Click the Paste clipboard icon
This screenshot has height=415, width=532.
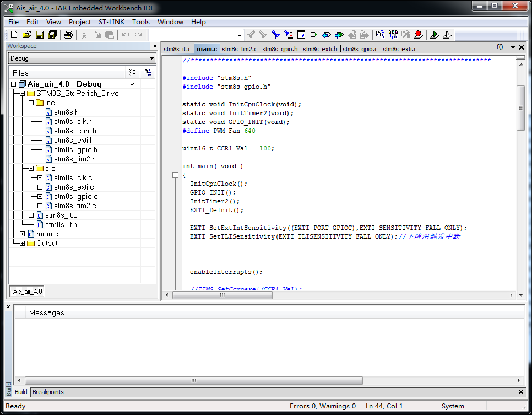pyautogui.click(x=109, y=35)
